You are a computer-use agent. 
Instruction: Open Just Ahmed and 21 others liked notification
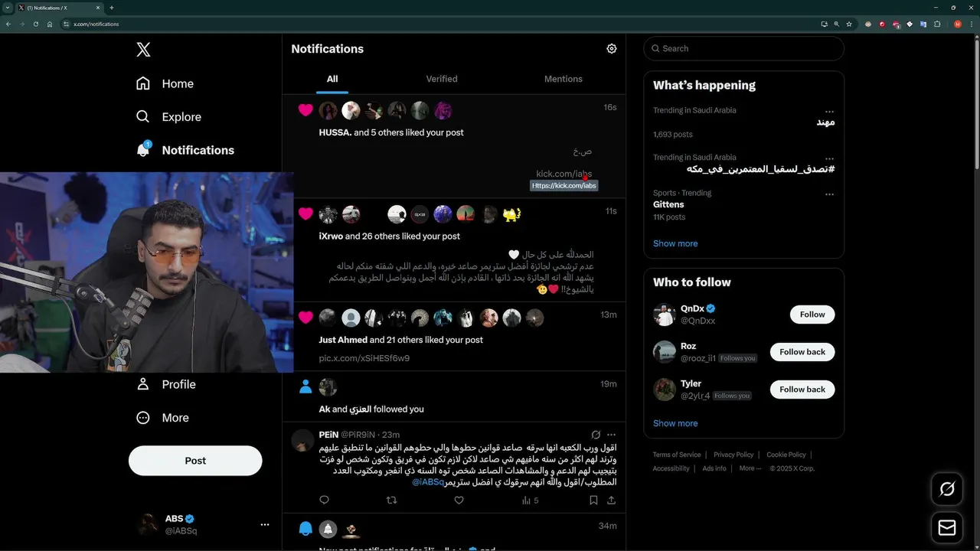454,337
